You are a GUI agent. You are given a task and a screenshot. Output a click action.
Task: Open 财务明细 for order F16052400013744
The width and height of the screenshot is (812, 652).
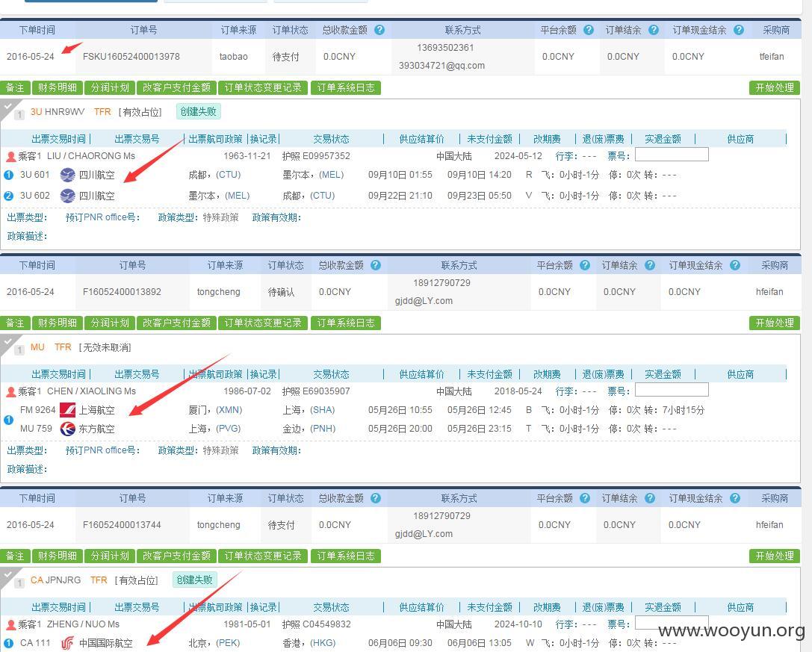click(x=57, y=556)
